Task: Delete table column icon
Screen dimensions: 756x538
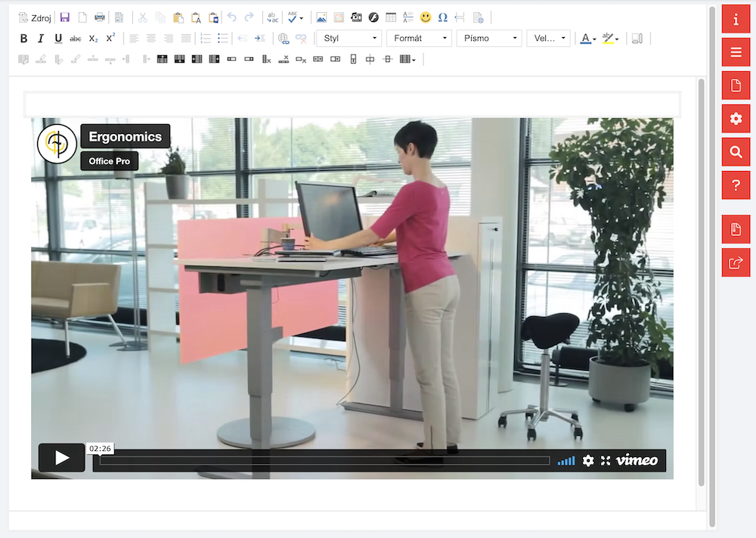Action: tap(266, 59)
